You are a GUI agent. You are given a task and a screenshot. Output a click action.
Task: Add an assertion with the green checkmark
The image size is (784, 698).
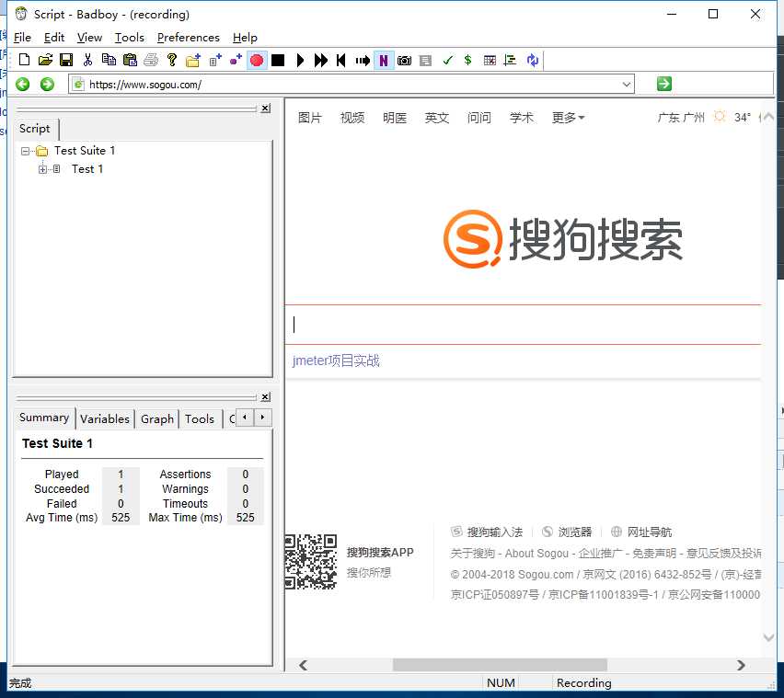[x=447, y=61]
